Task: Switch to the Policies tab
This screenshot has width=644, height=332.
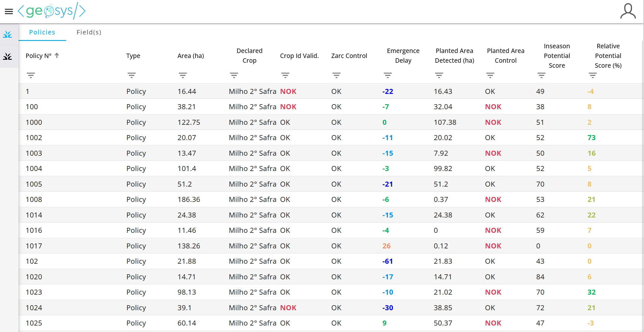Action: click(x=42, y=32)
